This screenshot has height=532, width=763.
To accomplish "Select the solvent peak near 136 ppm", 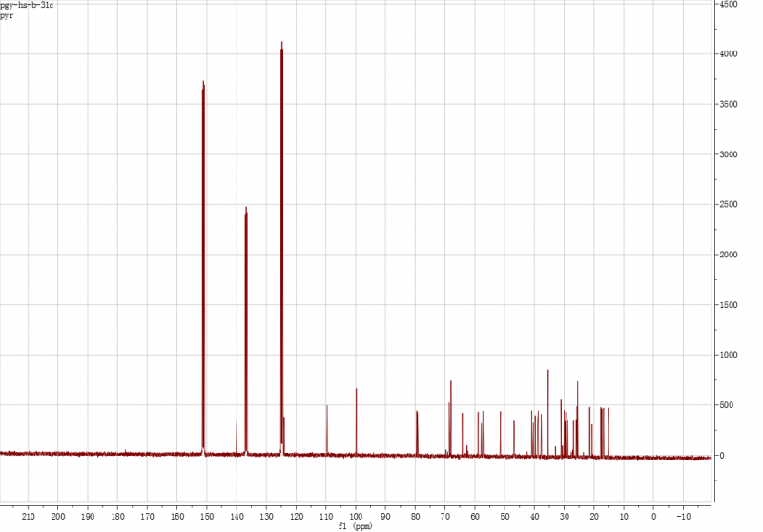I will (x=246, y=331).
